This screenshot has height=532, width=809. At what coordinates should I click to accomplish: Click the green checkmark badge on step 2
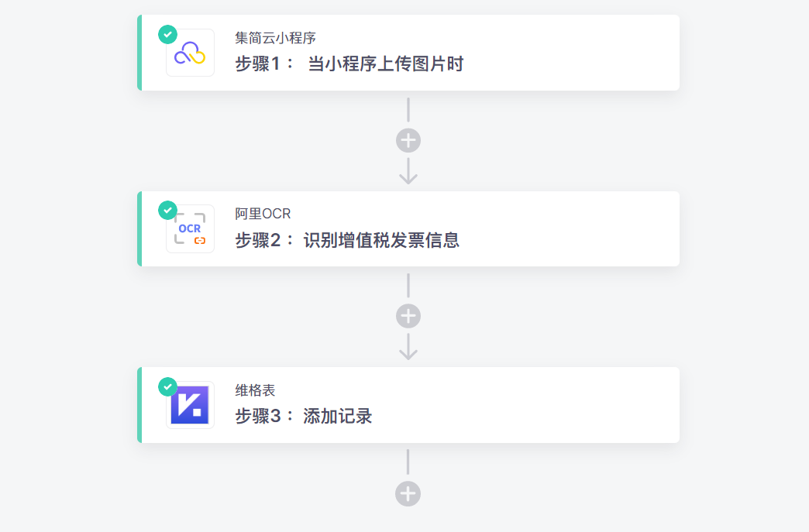[x=167, y=211]
